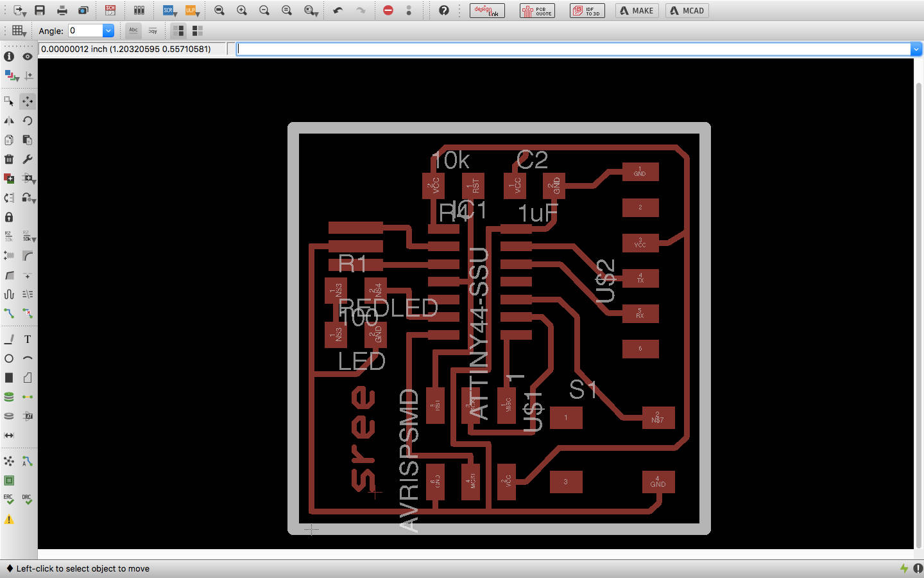Select the Ratsnest tool
The width and height of the screenshot is (924, 578).
pyautogui.click(x=9, y=461)
